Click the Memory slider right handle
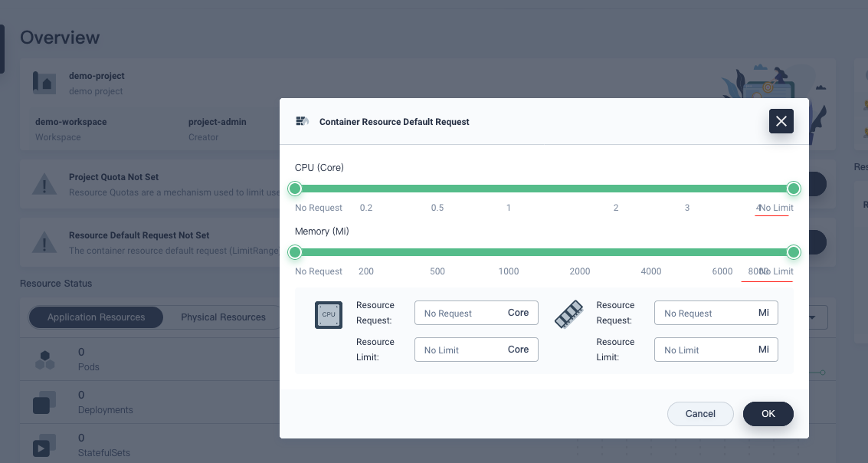 (x=793, y=252)
